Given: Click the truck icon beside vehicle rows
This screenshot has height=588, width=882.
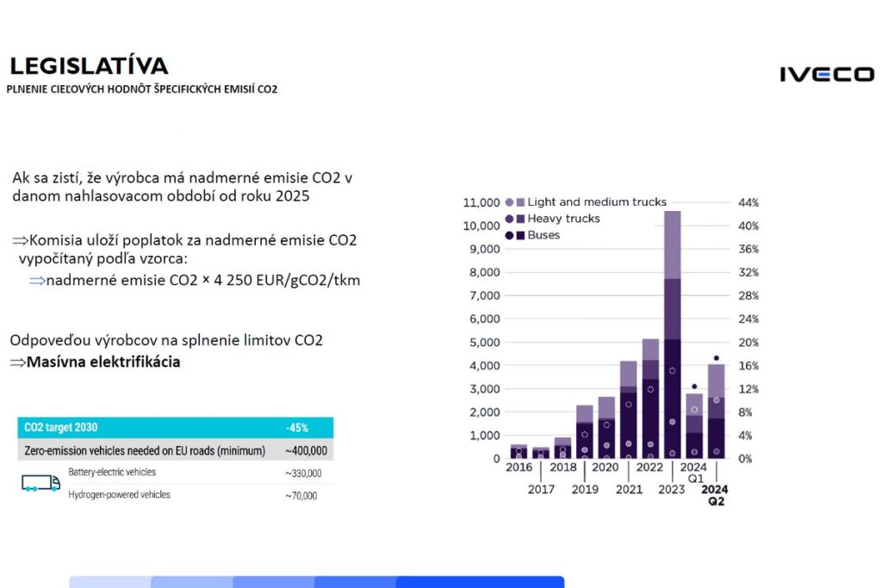Looking at the screenshot, I should point(40,483).
